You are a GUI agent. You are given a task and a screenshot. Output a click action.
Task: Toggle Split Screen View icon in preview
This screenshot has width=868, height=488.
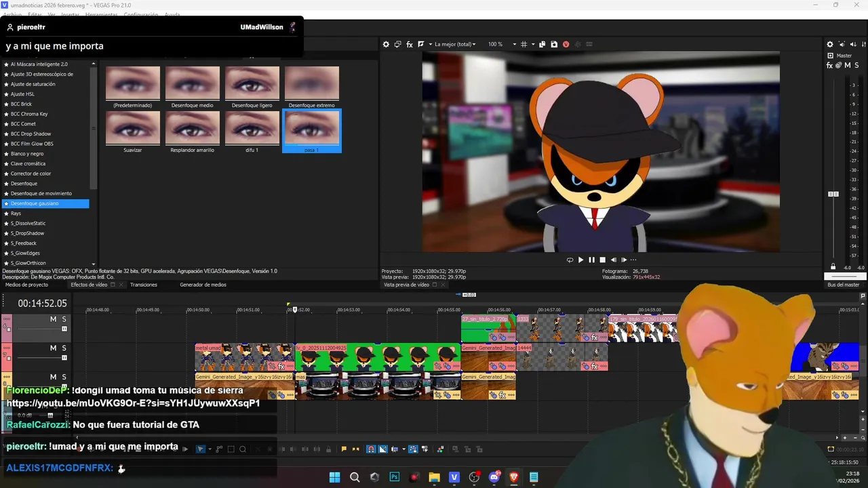click(421, 44)
